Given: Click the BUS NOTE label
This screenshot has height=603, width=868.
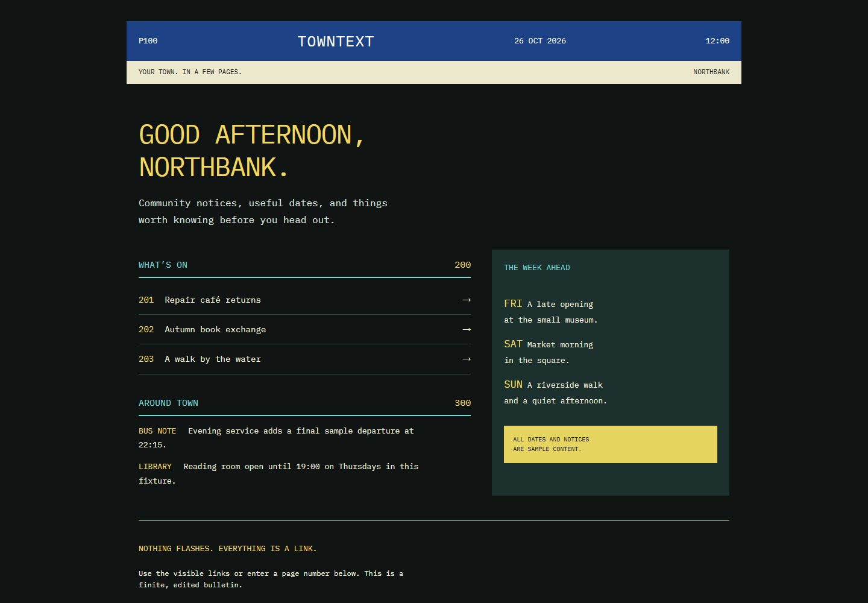Looking at the screenshot, I should click(x=157, y=431).
